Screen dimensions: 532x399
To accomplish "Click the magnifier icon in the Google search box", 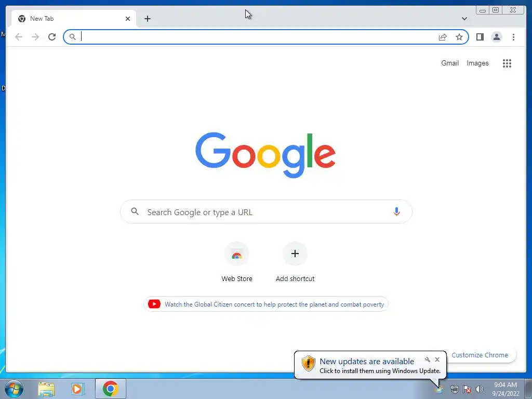I will (x=135, y=211).
